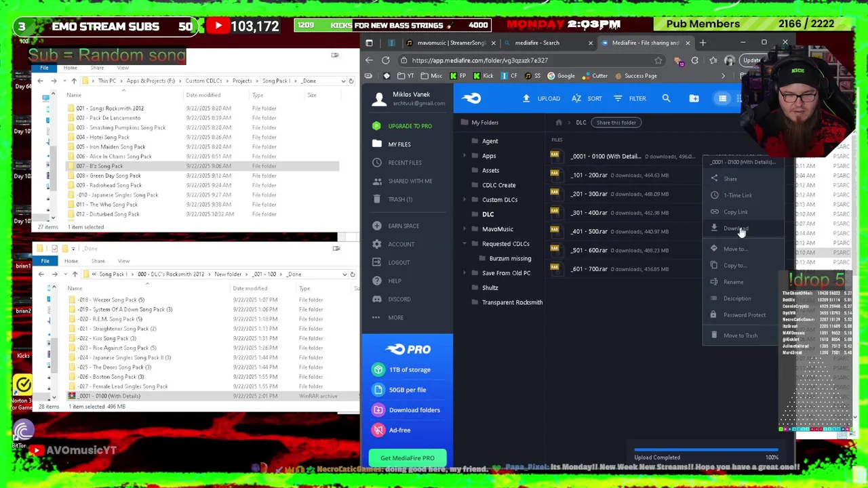Open ACCOUNT settings gear icon
The height and width of the screenshot is (488, 868).
tap(377, 244)
